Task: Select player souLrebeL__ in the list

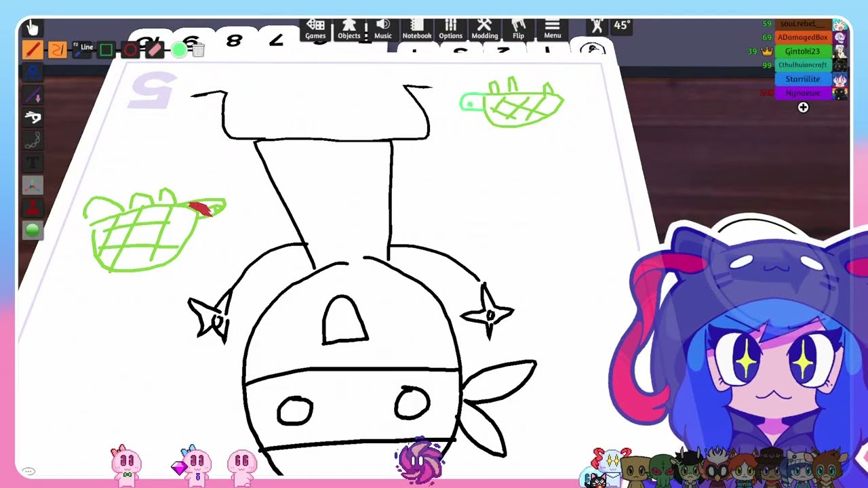Action: click(803, 24)
